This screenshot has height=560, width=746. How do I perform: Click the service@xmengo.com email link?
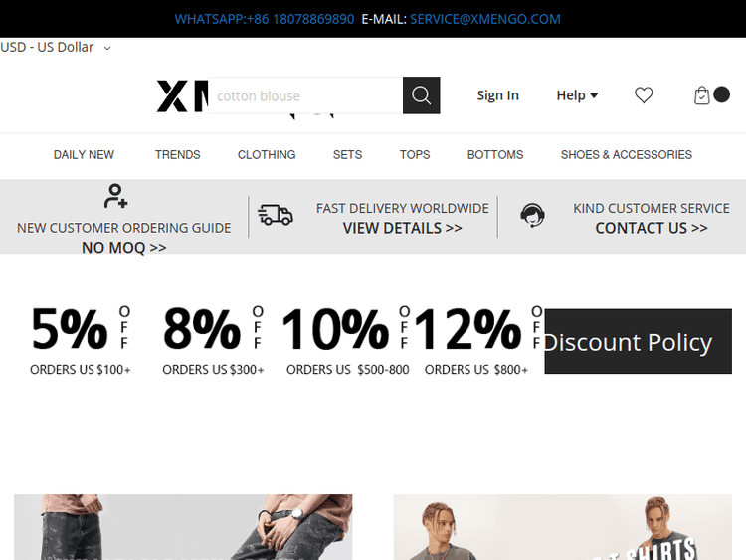pyautogui.click(x=484, y=19)
